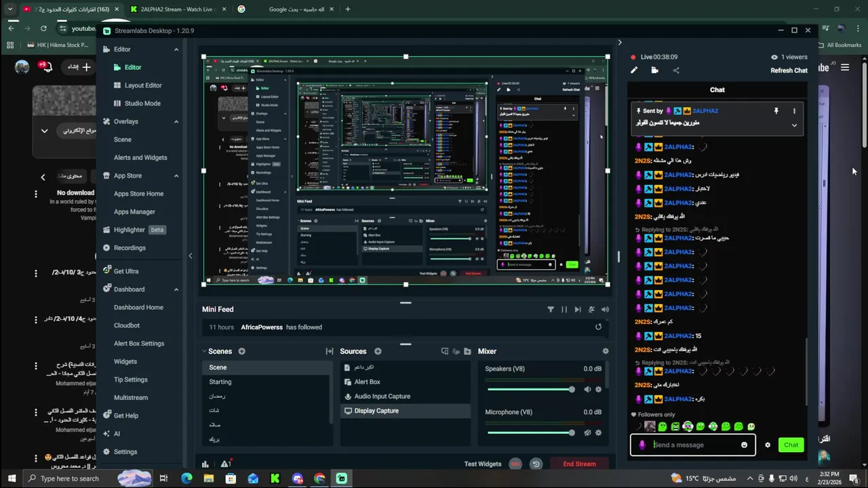868x488 pixels.
Task: Open the Layout Editor sidebar item
Action: coord(142,85)
